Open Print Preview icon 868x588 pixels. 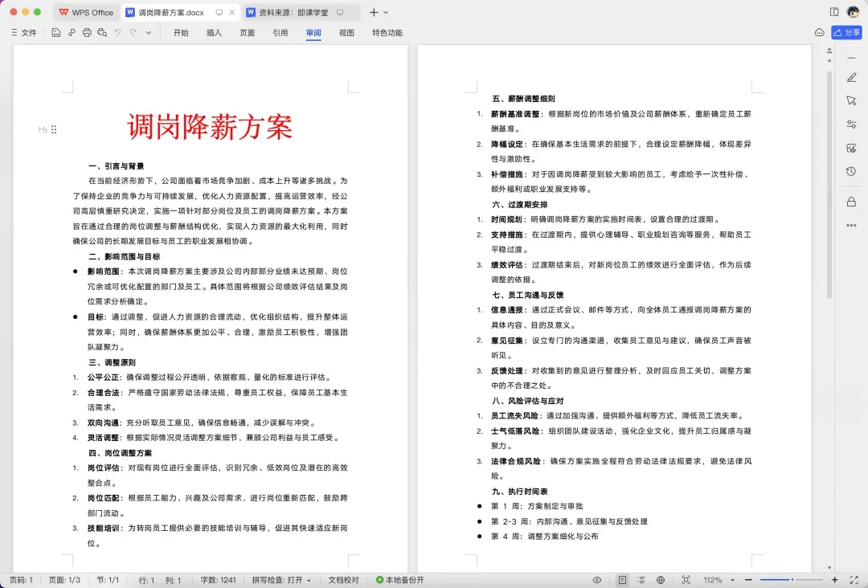point(102,33)
